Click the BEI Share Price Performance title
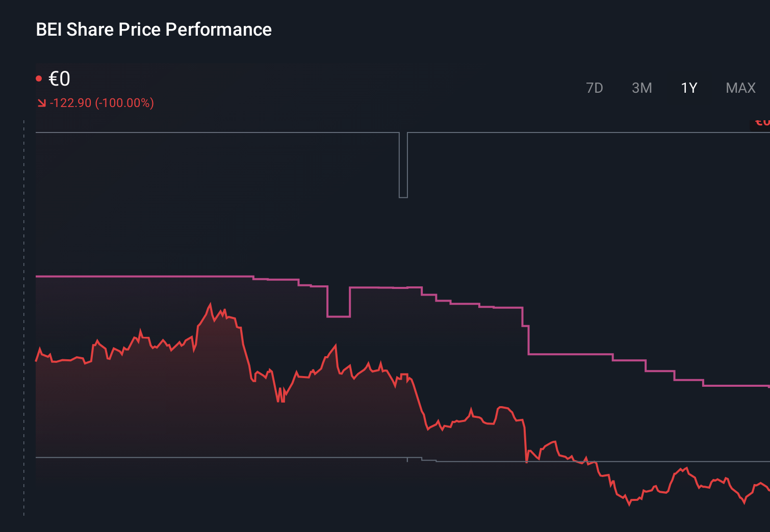 point(153,30)
